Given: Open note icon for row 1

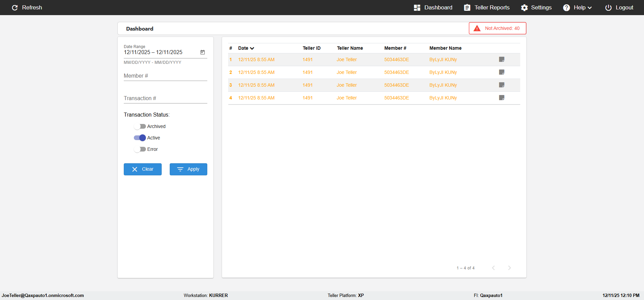Looking at the screenshot, I should pyautogui.click(x=502, y=59).
